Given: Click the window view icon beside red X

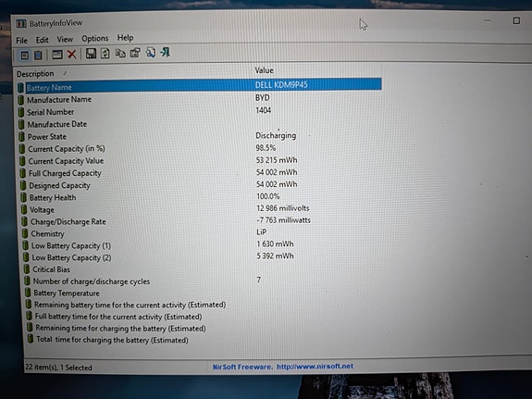Looking at the screenshot, I should pyautogui.click(x=57, y=55).
